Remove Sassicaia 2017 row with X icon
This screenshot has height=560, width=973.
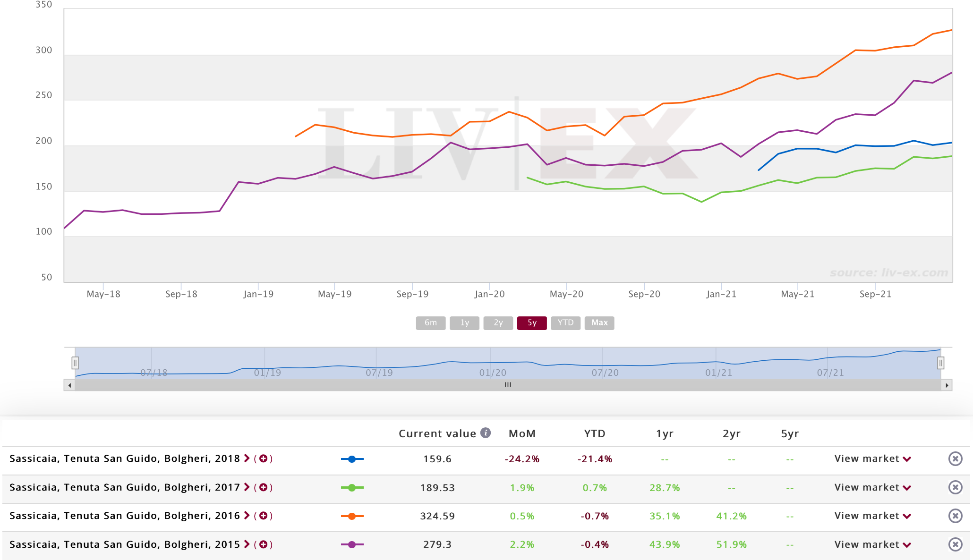(x=955, y=487)
